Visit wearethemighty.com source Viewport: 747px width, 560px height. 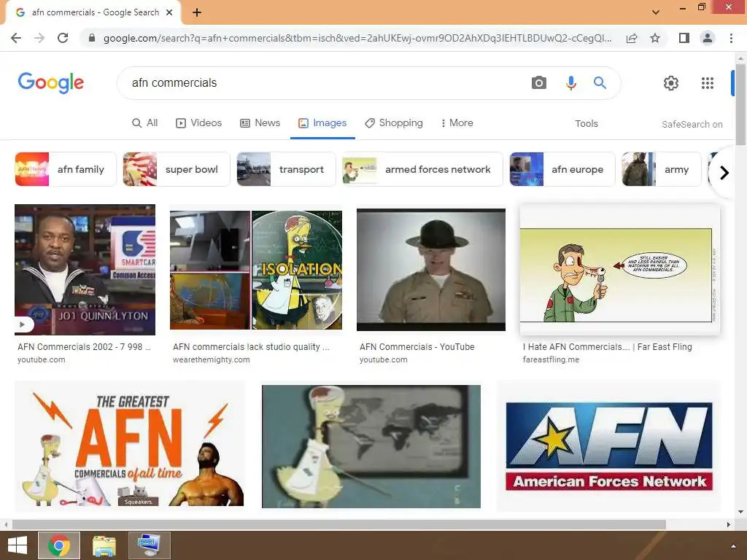211,359
